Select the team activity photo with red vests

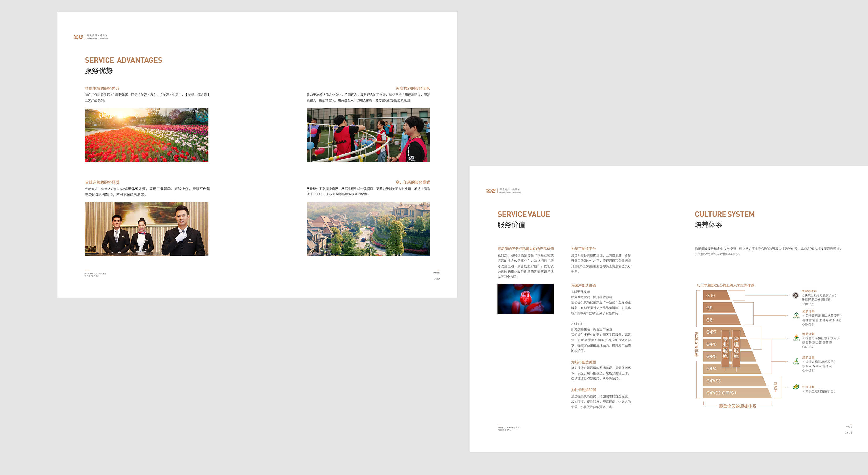368,135
